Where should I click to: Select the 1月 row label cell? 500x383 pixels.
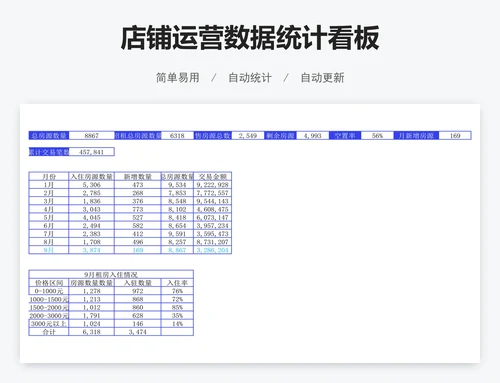tap(49, 185)
